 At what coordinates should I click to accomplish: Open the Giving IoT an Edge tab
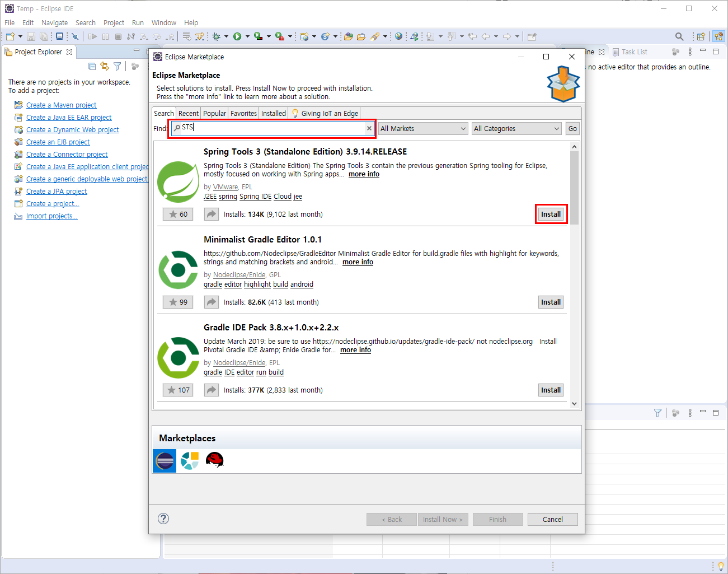(325, 113)
